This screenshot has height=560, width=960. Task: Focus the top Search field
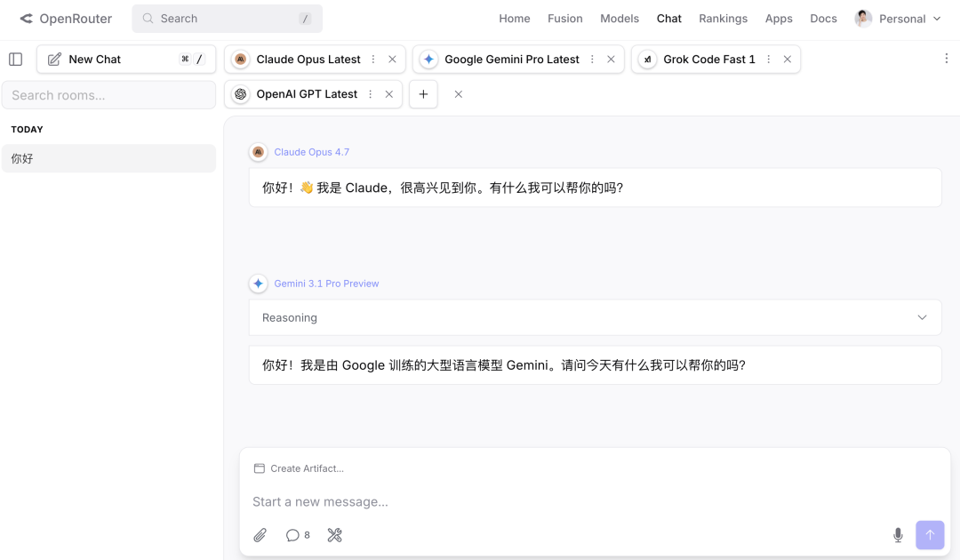tap(228, 19)
